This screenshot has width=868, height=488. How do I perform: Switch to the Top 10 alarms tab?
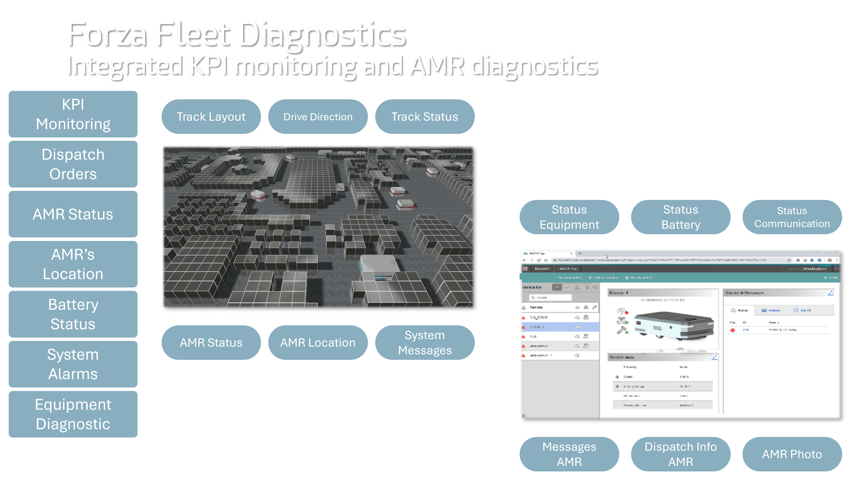(802, 310)
